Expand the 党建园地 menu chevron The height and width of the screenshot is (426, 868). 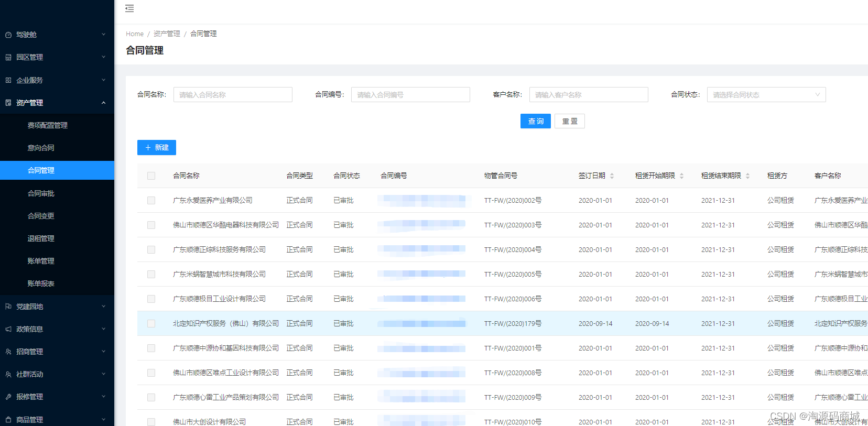click(x=103, y=307)
